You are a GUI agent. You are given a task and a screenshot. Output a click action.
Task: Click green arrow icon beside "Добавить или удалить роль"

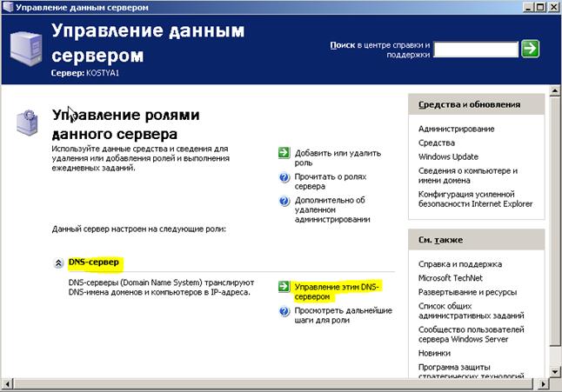(x=284, y=153)
